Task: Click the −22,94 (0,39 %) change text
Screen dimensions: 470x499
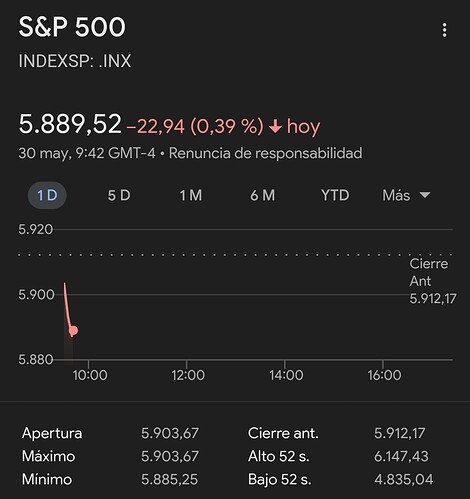Action: coord(195,127)
